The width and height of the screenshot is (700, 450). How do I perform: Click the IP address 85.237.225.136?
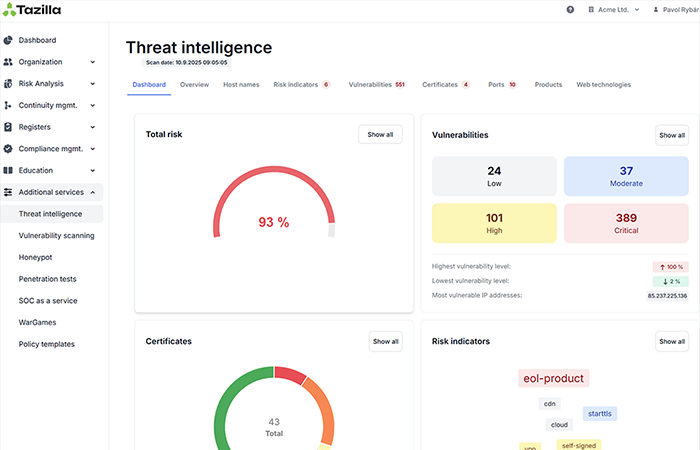[x=667, y=296]
